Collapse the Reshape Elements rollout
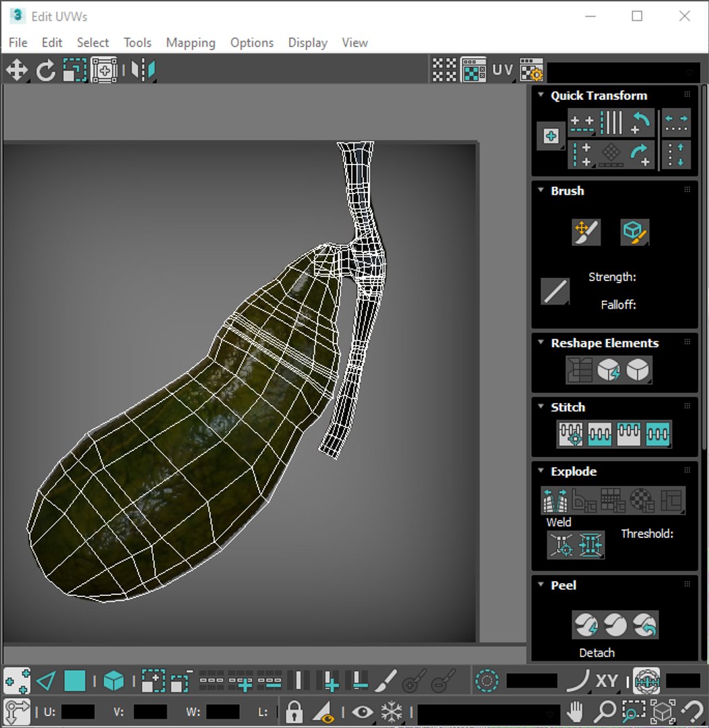This screenshot has height=728, width=709. tap(541, 342)
